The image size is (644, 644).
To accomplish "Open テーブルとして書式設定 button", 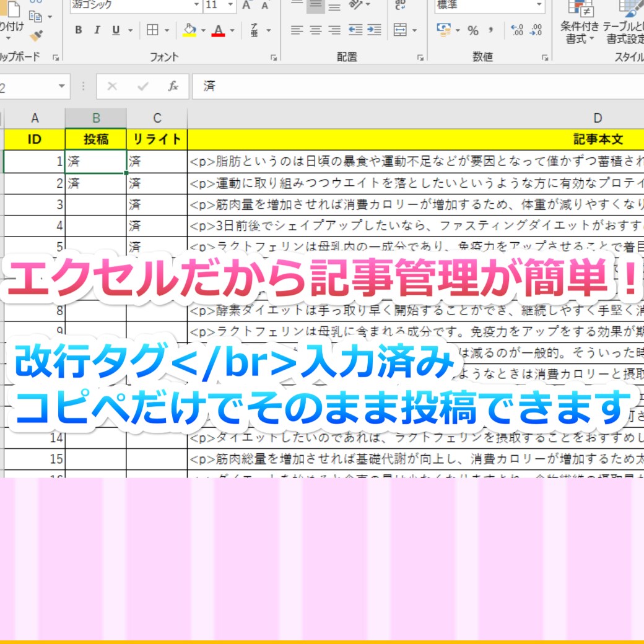I will pos(624,22).
